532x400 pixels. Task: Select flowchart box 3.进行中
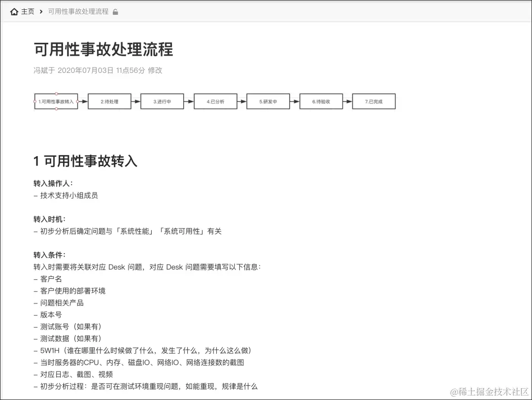tap(162, 101)
